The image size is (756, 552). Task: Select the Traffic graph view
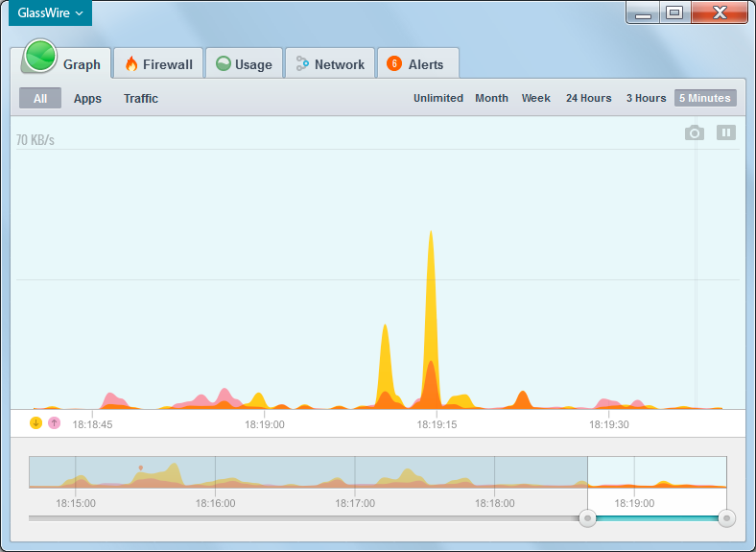pos(141,99)
